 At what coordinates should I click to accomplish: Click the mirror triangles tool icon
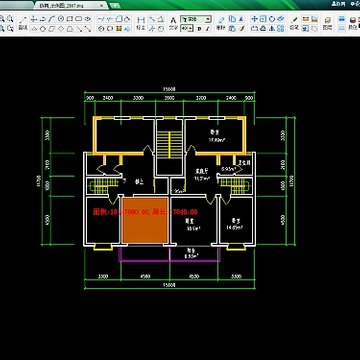pyautogui.click(x=272, y=29)
